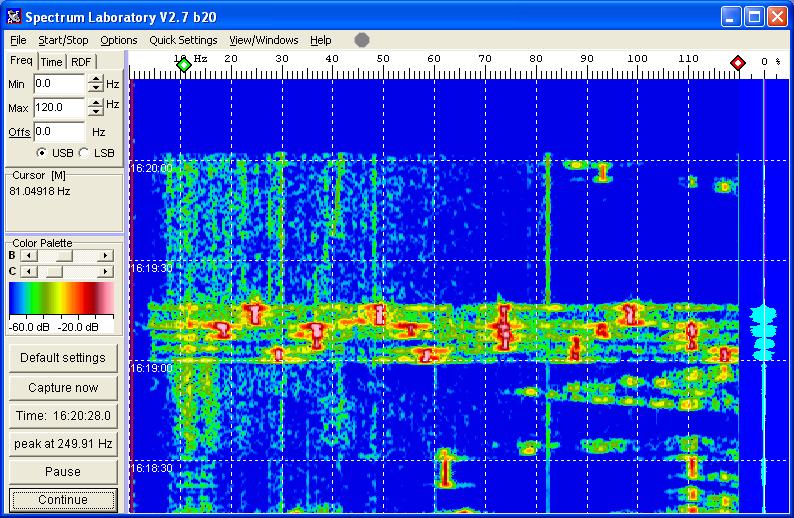Click right arrow of brightness B slider
This screenshot has height=518, width=794.
coord(105,256)
